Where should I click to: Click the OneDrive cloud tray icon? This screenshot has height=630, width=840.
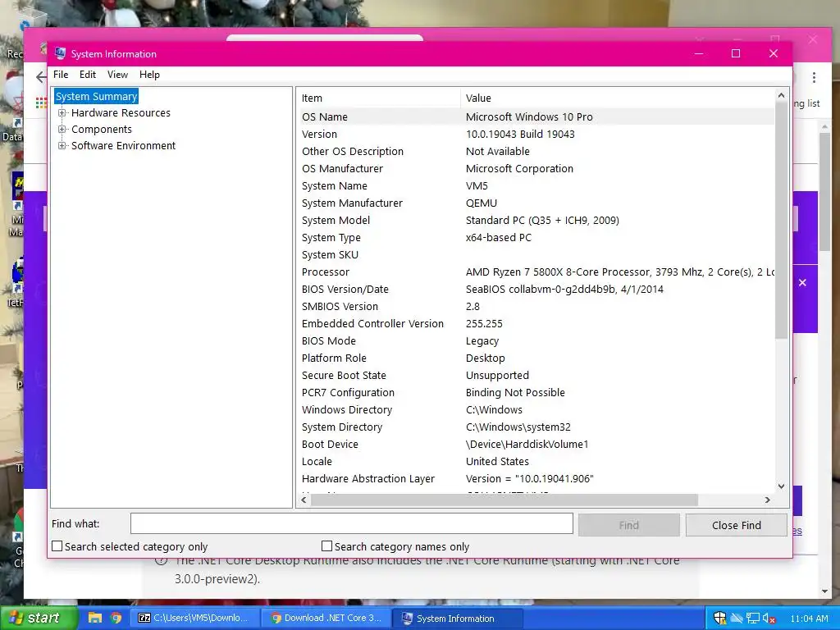pos(737,619)
